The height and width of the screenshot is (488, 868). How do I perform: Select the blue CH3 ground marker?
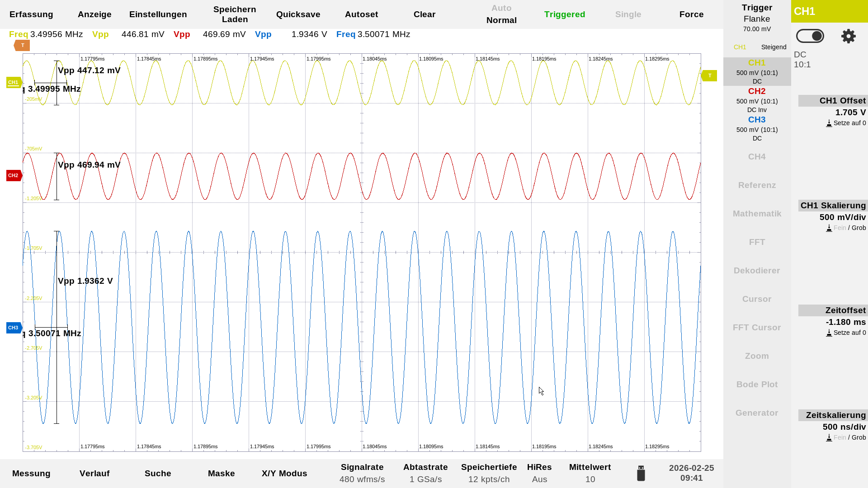coord(14,328)
